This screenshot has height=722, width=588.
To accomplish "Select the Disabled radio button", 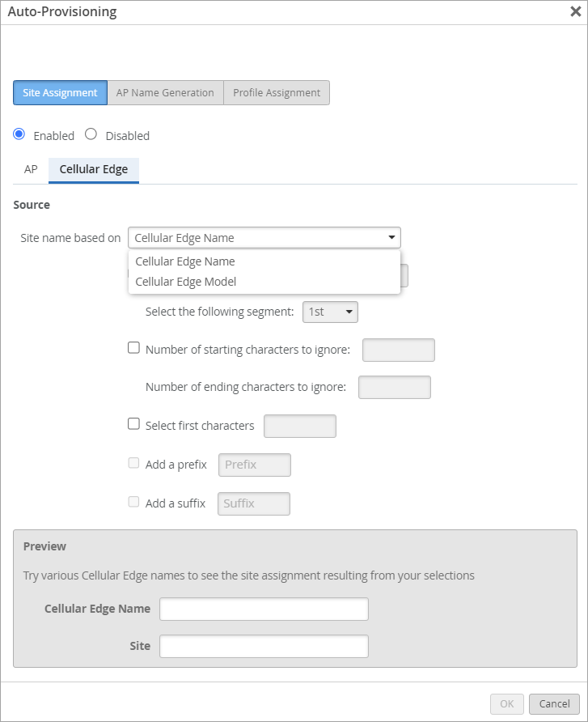I will tap(91, 135).
